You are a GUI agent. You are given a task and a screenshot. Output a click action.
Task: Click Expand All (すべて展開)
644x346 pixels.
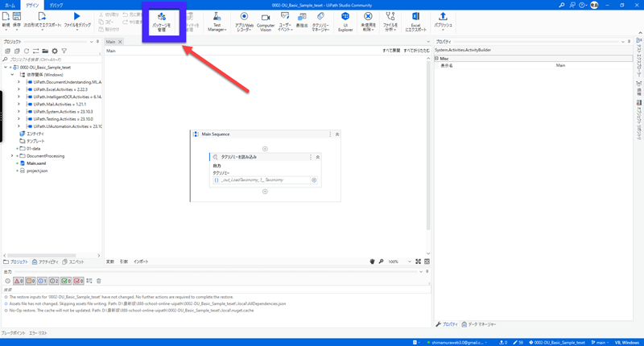coord(391,51)
